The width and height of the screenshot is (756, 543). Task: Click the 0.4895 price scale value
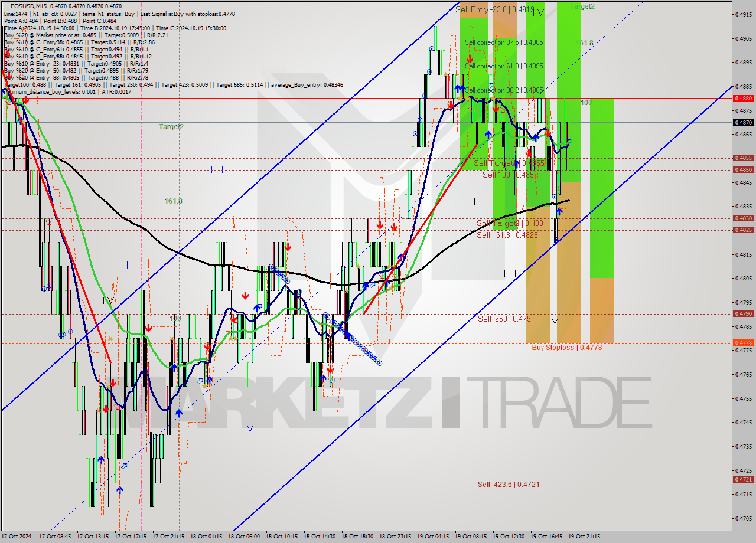pyautogui.click(x=743, y=62)
